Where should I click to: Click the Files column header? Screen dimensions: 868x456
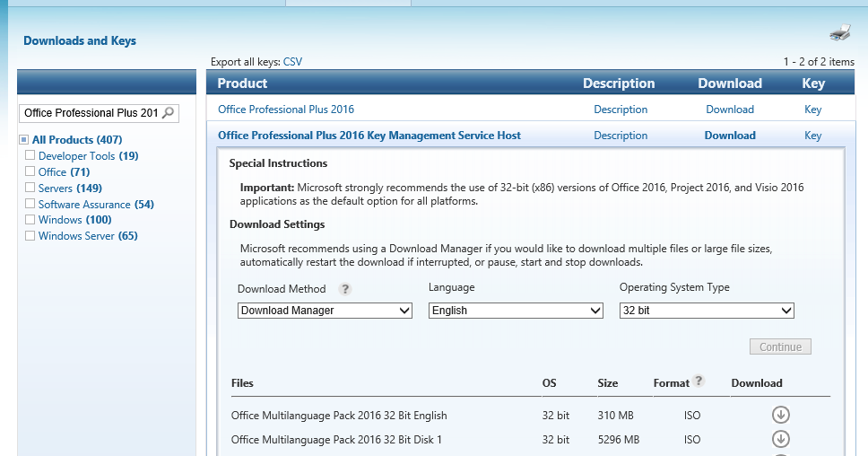pos(242,383)
